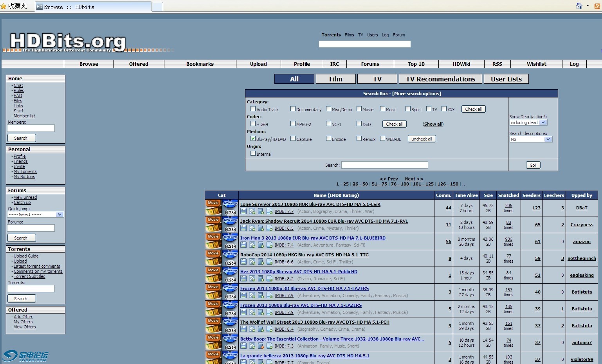Click the bookmark add icon for Lone Survivor
This screenshot has height=364, width=602.
261,211
